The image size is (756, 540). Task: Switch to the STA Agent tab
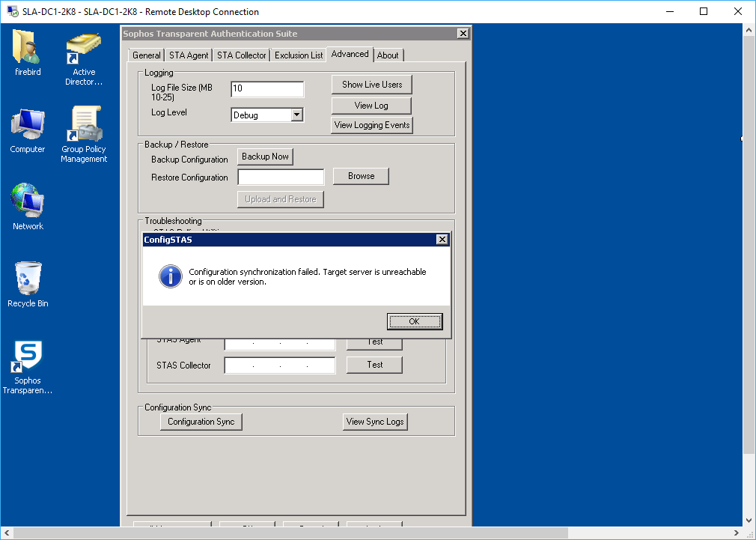point(189,55)
